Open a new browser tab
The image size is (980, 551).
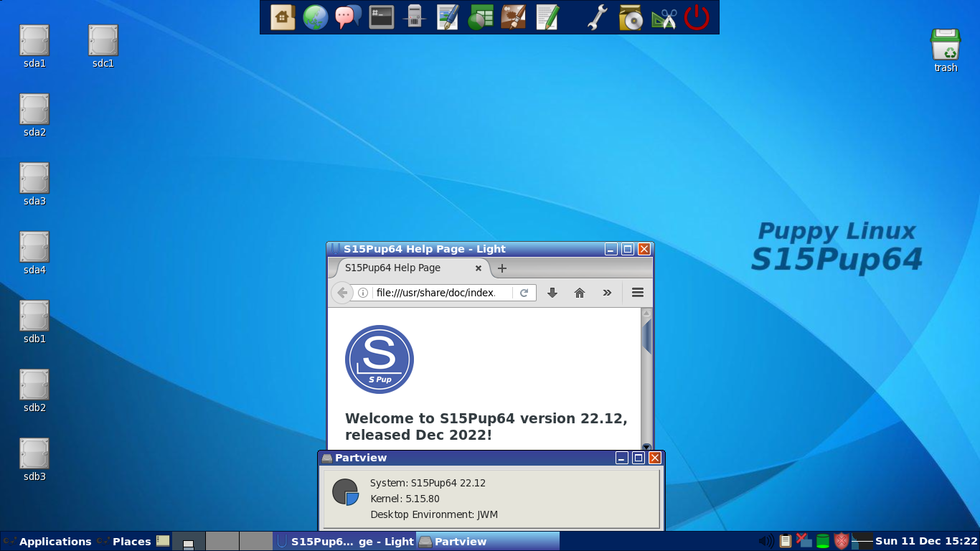[502, 268]
